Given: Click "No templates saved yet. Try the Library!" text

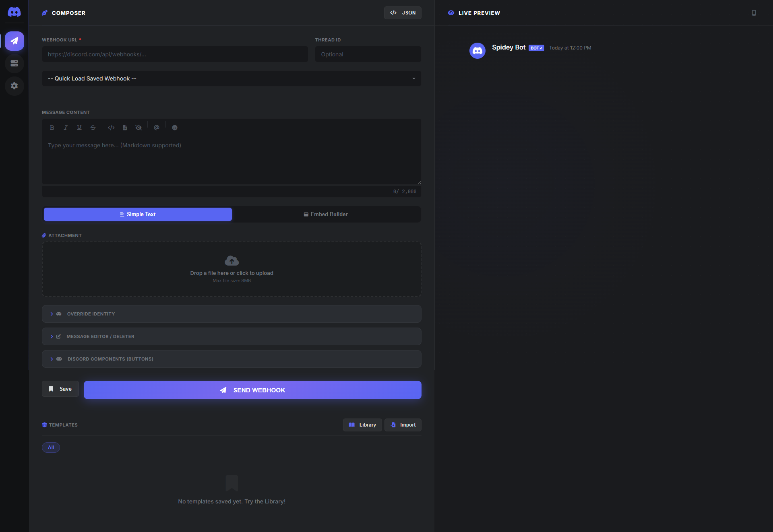Looking at the screenshot, I should coord(232,501).
